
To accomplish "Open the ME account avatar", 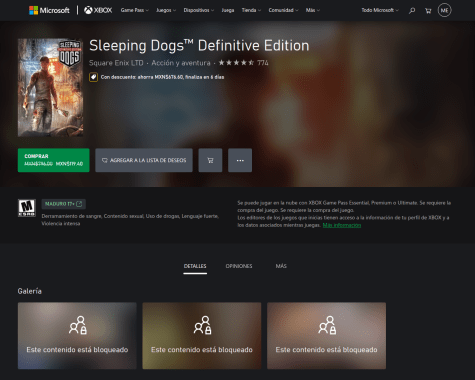I will click(x=444, y=10).
